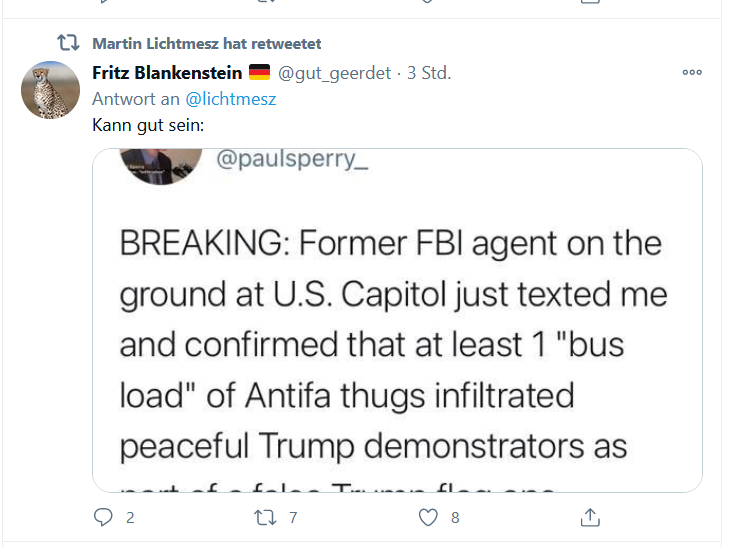Like the tweet with the heart icon
Viewport: 733px width, 547px height.
click(429, 517)
